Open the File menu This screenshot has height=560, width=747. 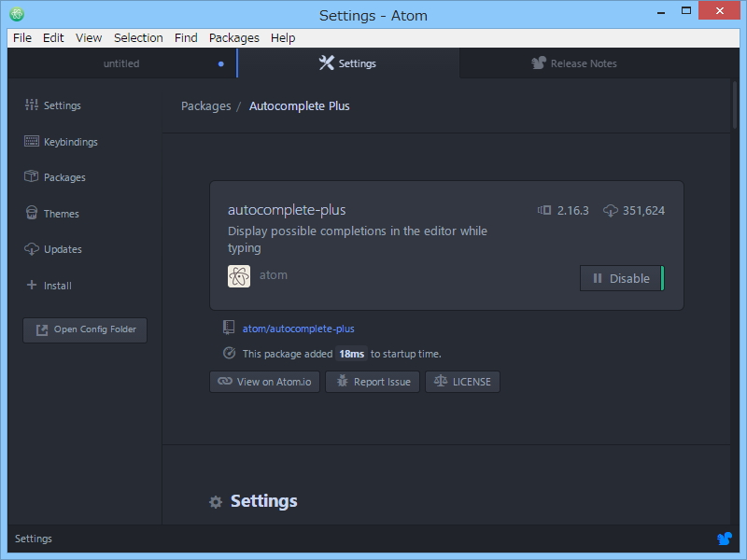pyautogui.click(x=22, y=38)
